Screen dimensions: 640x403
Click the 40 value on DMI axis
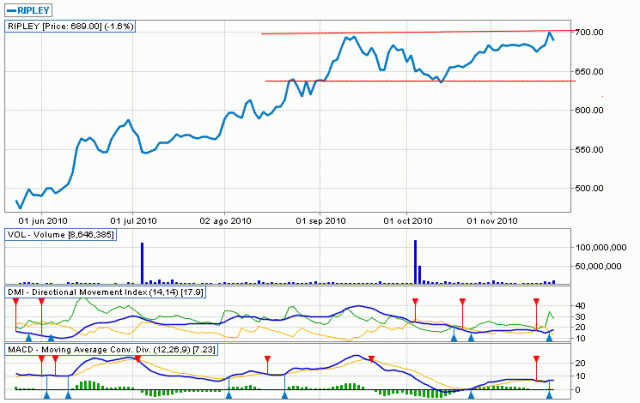click(580, 306)
